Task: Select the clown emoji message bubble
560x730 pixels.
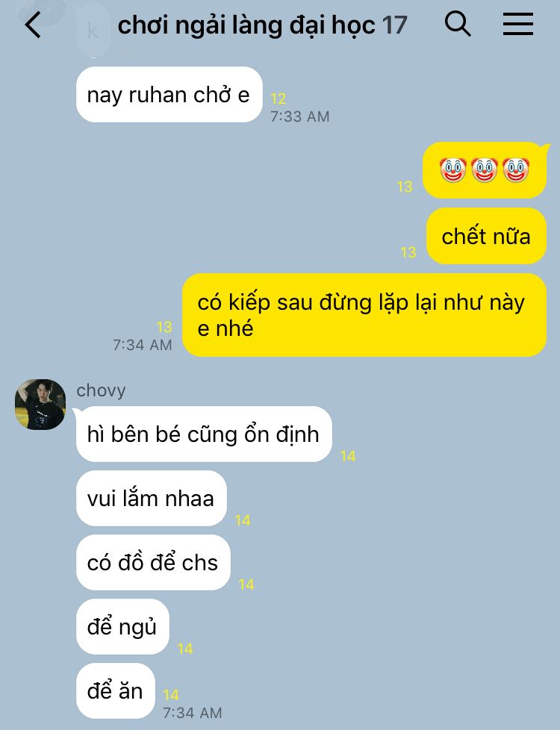Action: (485, 170)
